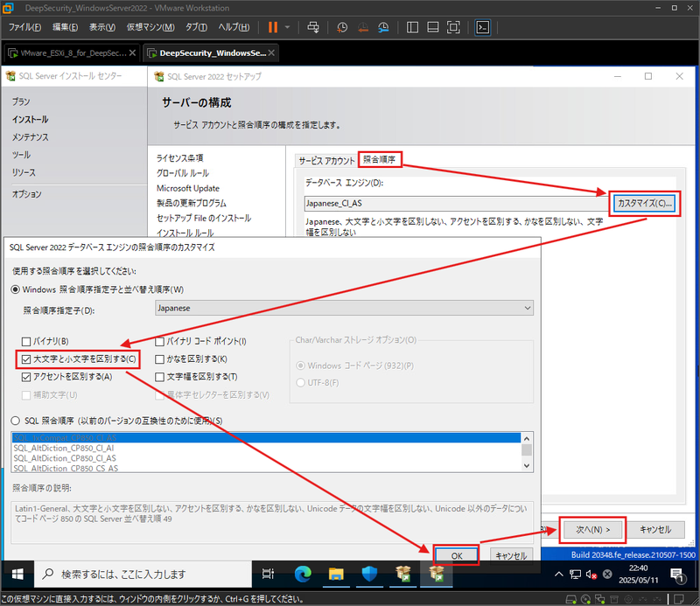
Task: Open the ファイル(F) menu
Action: click(24, 27)
